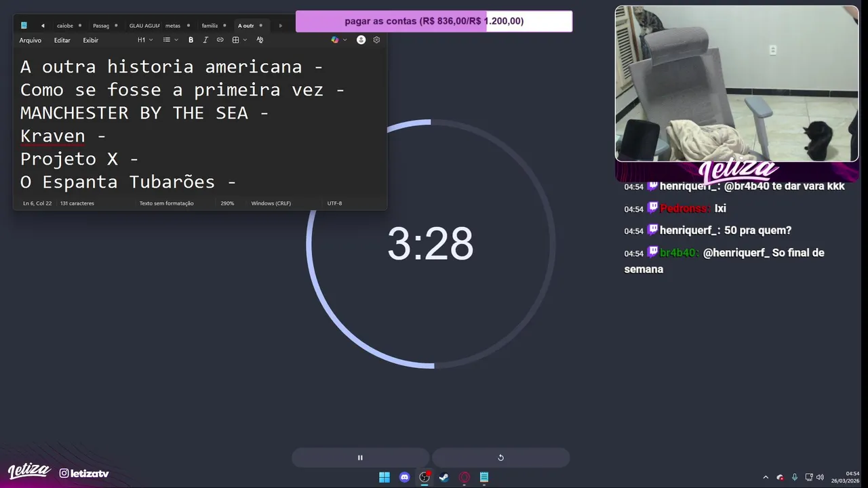Open OBS Studio from the taskbar
This screenshot has height=488, width=868.
[425, 477]
